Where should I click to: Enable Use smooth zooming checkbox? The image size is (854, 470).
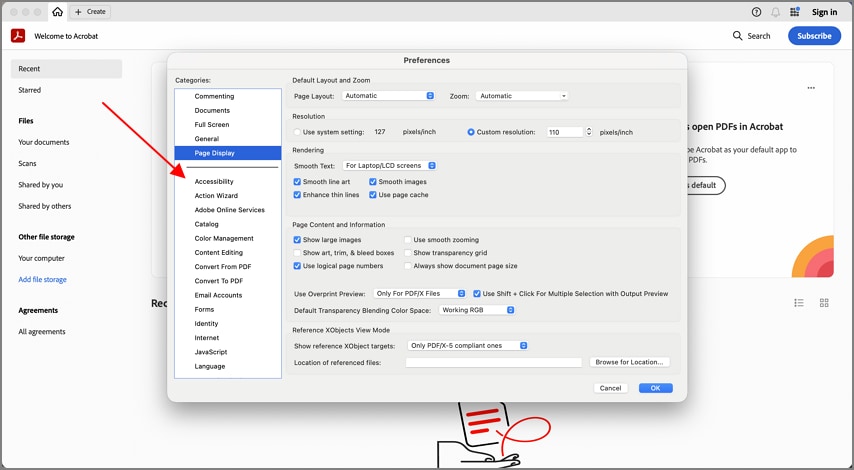407,240
